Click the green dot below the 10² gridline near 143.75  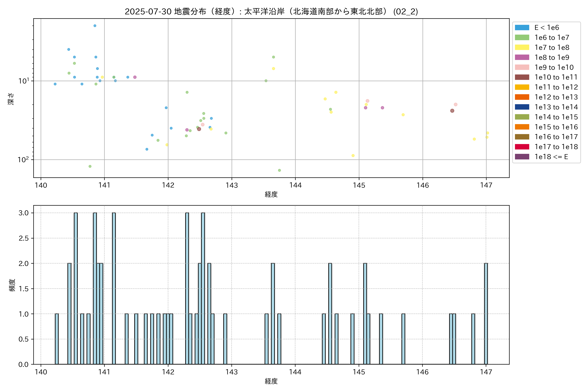[279, 170]
